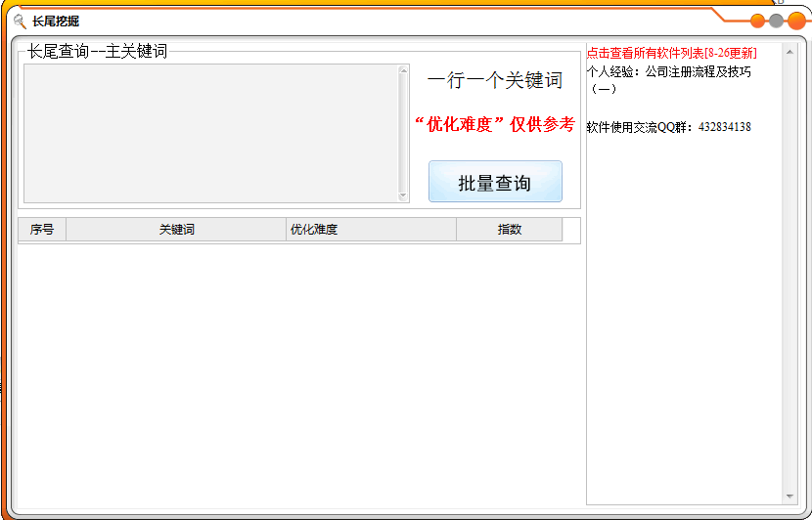812x520 pixels.
Task: Click the QQ群 number 432834138
Action: 724,127
